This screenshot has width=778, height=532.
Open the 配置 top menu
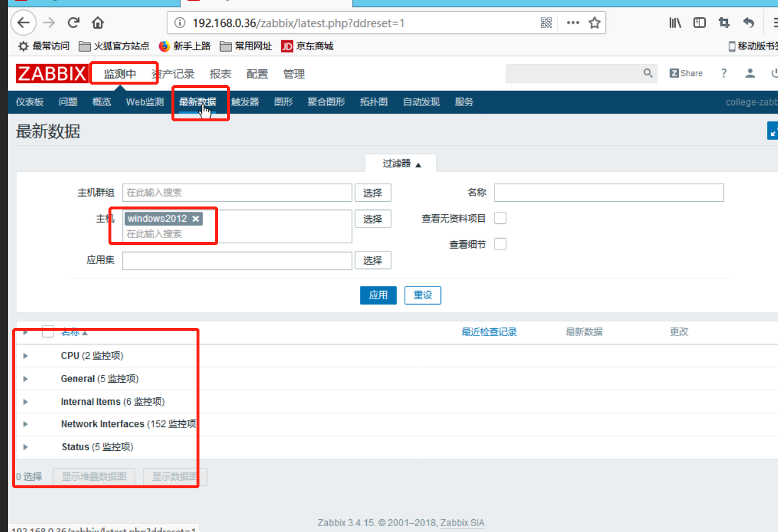[x=257, y=74]
